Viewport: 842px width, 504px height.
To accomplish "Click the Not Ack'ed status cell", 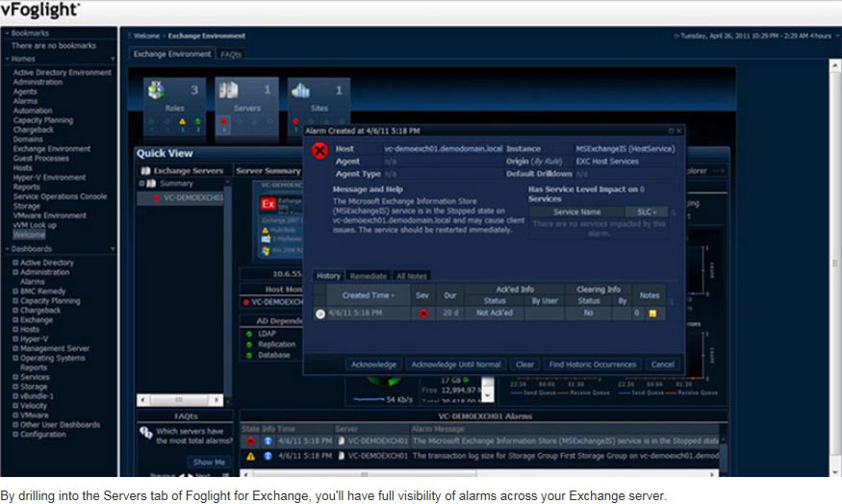I will pyautogui.click(x=495, y=313).
